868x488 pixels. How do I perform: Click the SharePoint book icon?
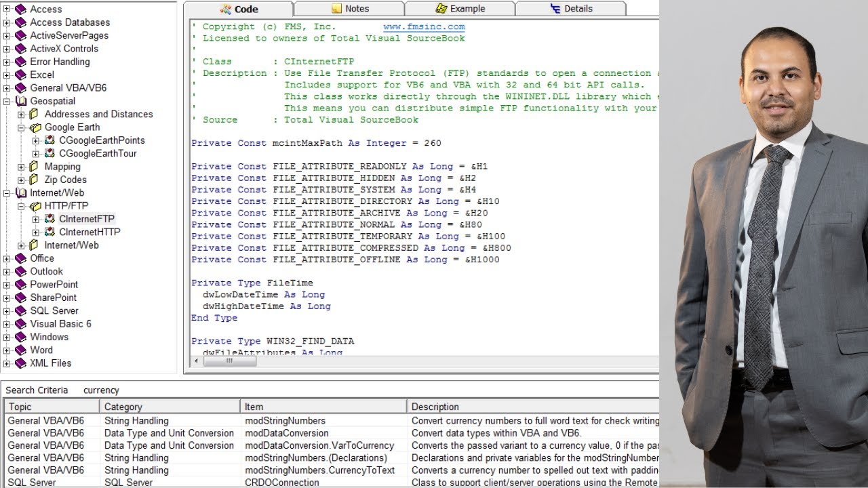(20, 298)
